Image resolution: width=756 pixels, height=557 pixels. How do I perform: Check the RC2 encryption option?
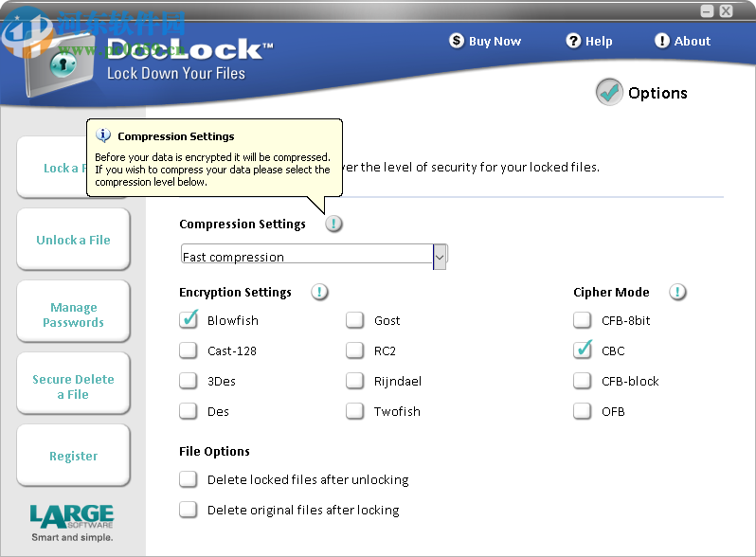coord(355,350)
